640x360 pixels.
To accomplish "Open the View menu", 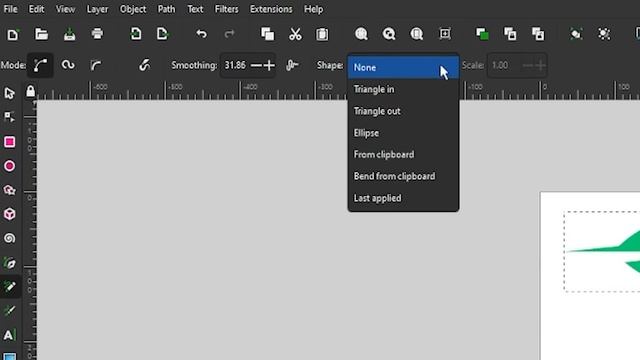I will pos(65,9).
